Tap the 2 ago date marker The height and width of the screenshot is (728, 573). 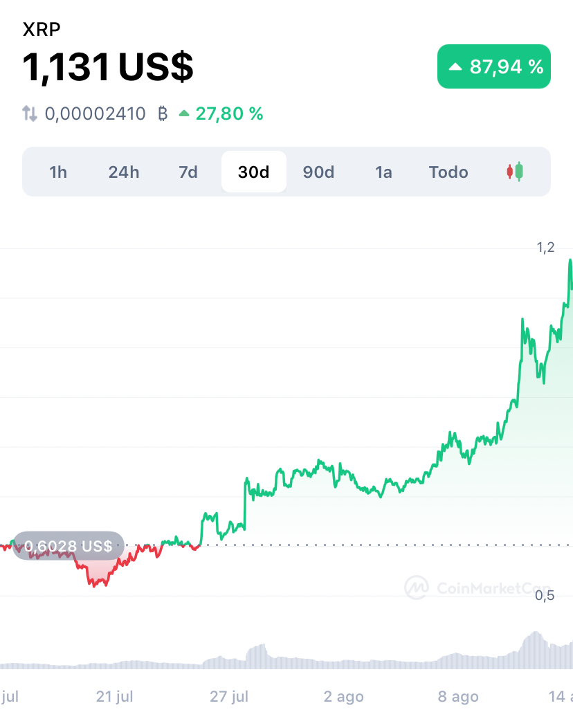[x=344, y=696]
